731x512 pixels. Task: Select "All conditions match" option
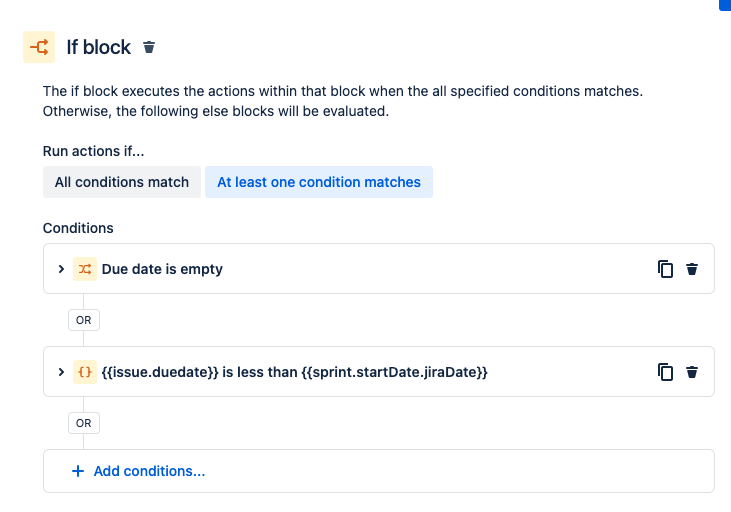coord(122,182)
